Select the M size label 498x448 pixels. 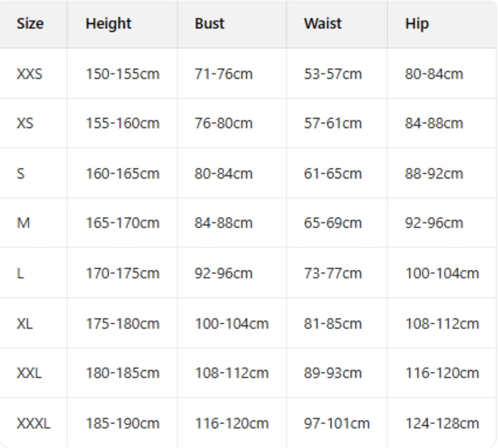[x=23, y=223]
